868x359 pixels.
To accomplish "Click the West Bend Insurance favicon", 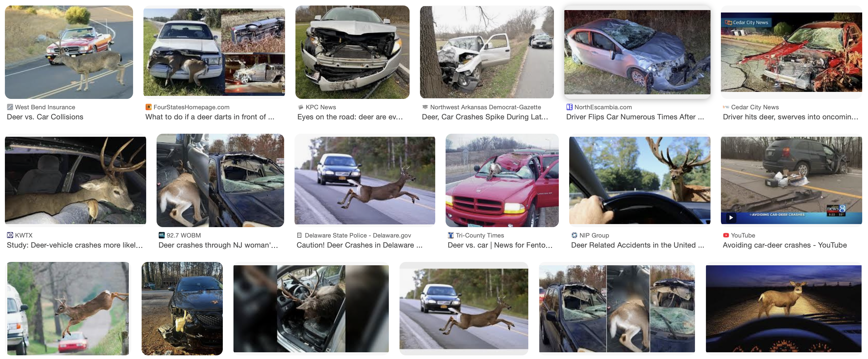I will [10, 107].
